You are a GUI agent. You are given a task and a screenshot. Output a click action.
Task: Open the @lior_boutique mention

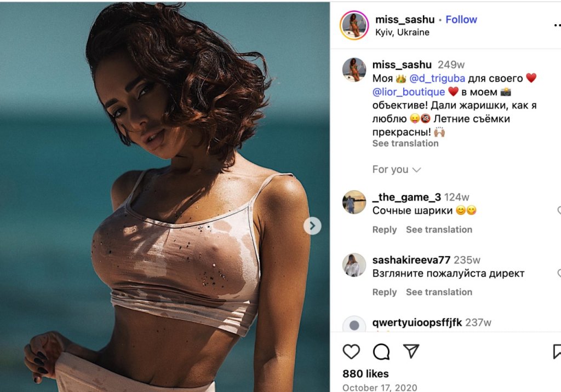(x=408, y=92)
